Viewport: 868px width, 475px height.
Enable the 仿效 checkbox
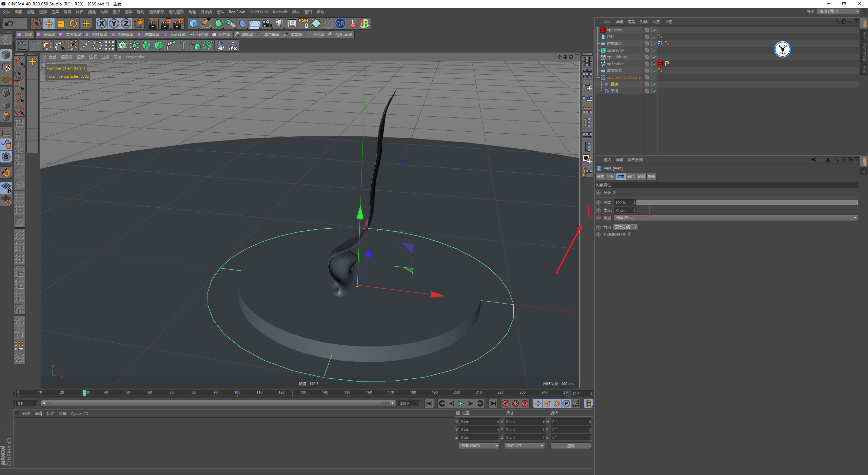coord(614,193)
